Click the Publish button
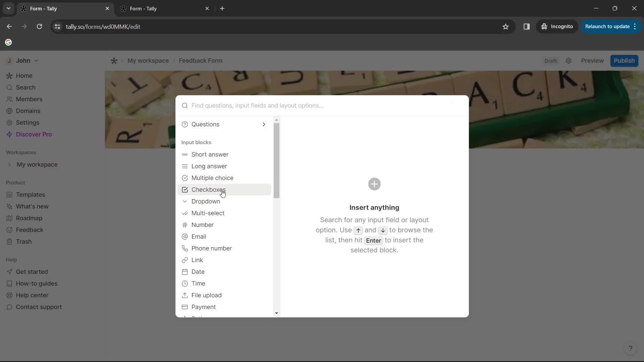This screenshot has width=644, height=362. pos(624,61)
